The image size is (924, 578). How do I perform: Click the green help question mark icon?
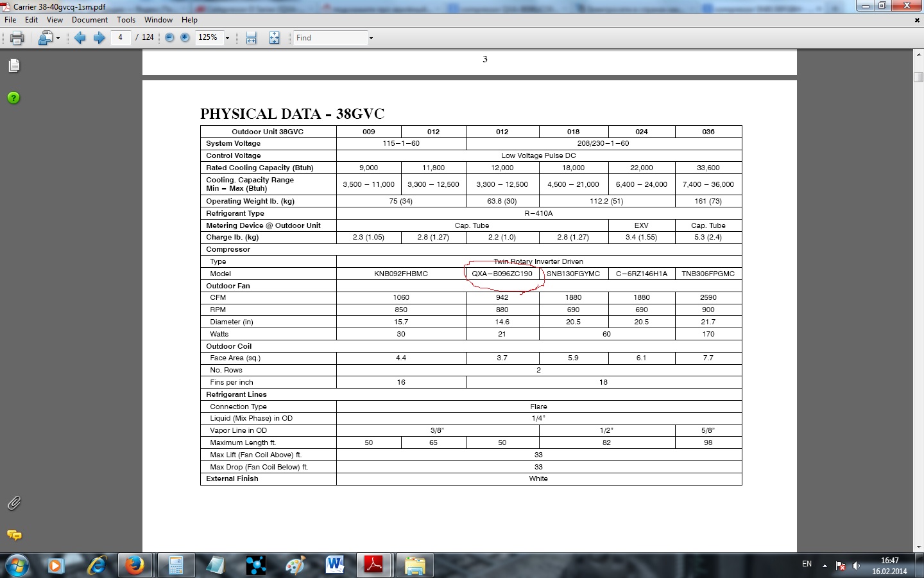[13, 98]
